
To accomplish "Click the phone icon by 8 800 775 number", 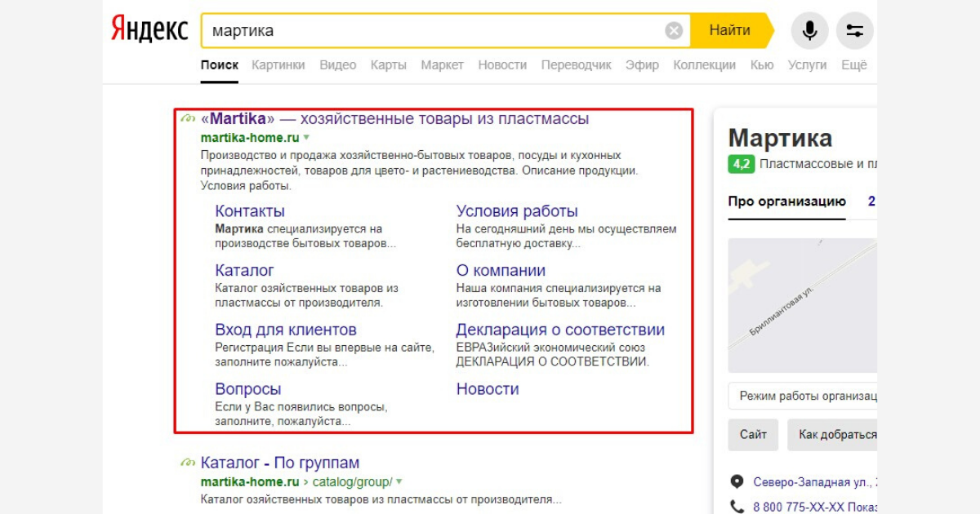I will [737, 506].
